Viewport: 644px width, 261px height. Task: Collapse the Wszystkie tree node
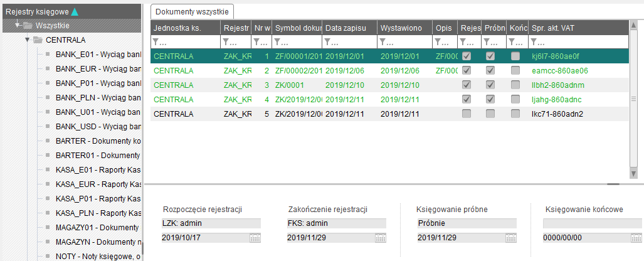point(19,26)
